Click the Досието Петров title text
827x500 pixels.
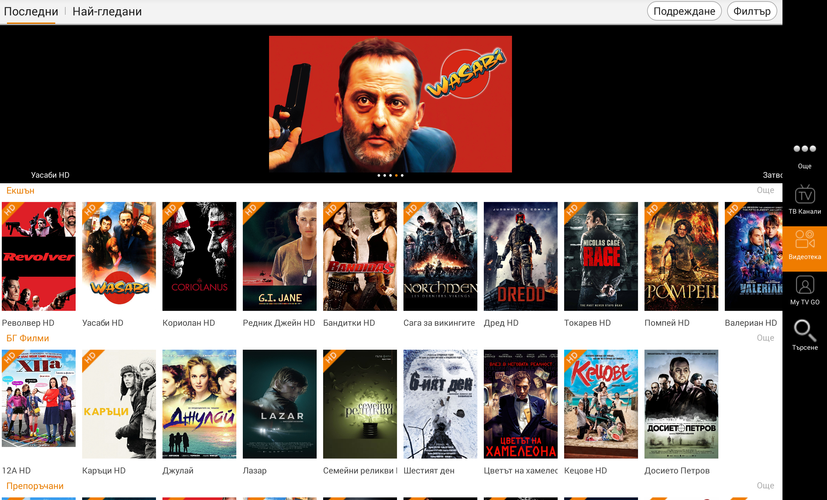(677, 470)
